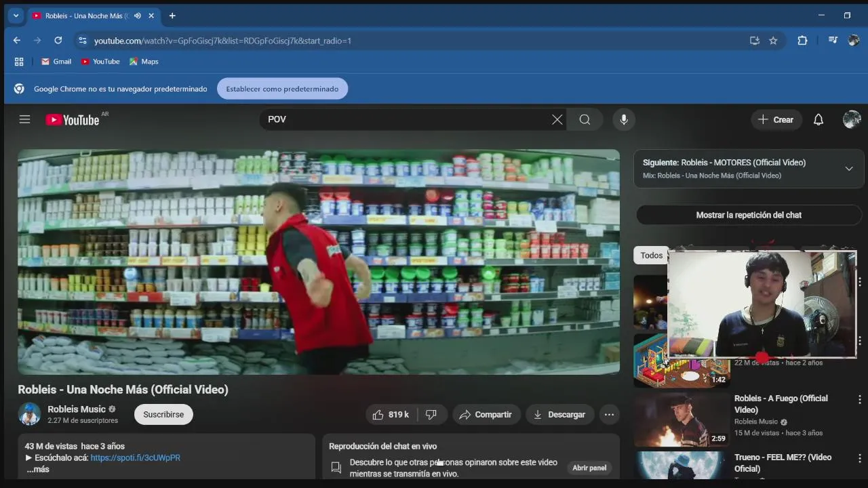Image resolution: width=868 pixels, height=488 pixels.
Task: Open the Robleis Music channel name
Action: (x=77, y=409)
